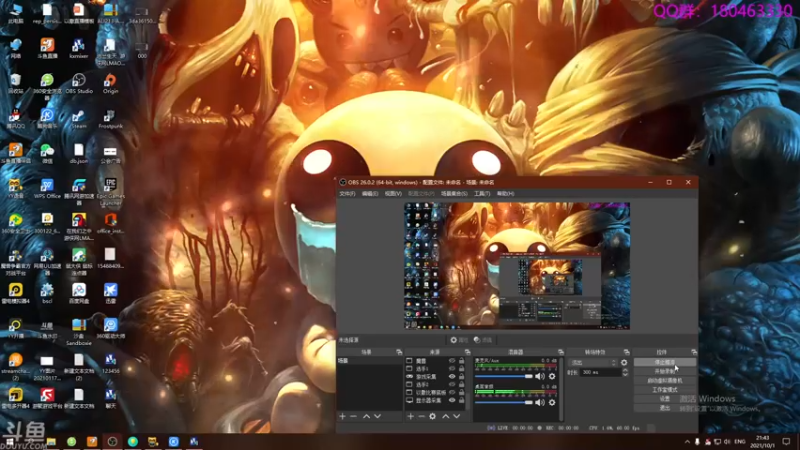The width and height of the screenshot is (800, 450).
Task: Pop out the Controls dock panel
Action: coord(694,352)
